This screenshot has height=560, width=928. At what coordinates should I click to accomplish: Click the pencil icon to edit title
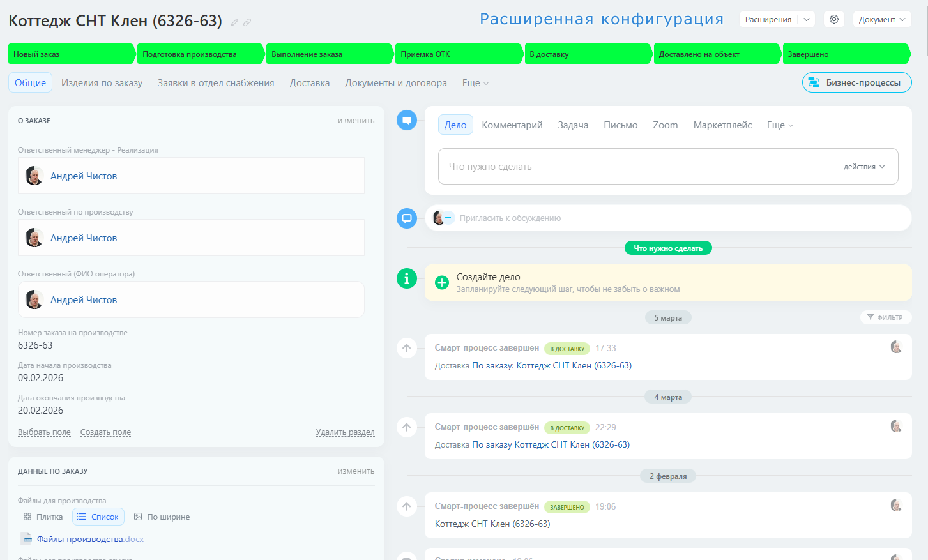coord(234,22)
